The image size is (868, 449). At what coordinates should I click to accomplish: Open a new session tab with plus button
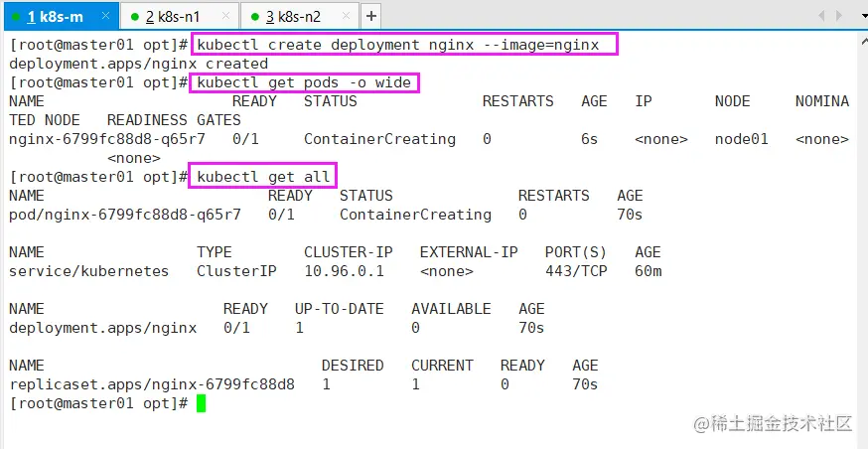click(x=370, y=17)
